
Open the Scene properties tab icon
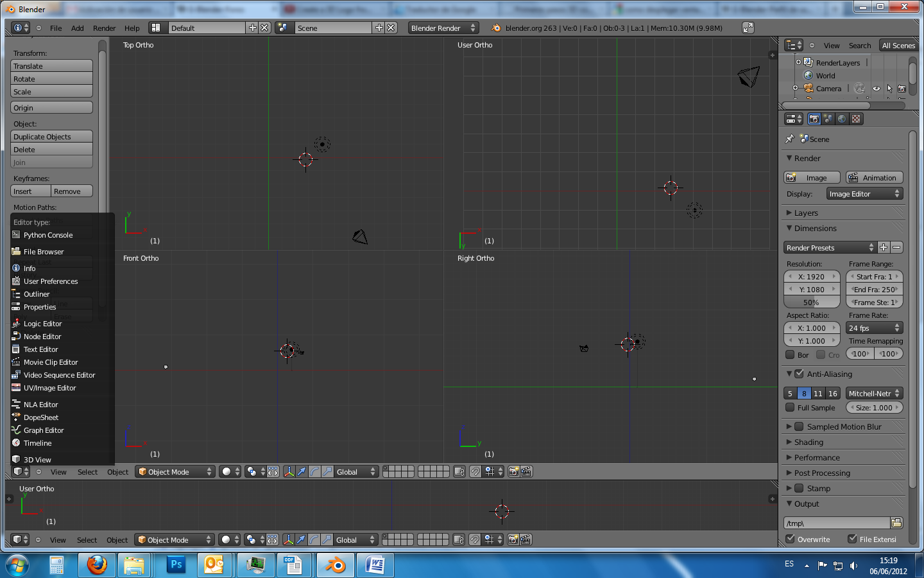click(828, 119)
